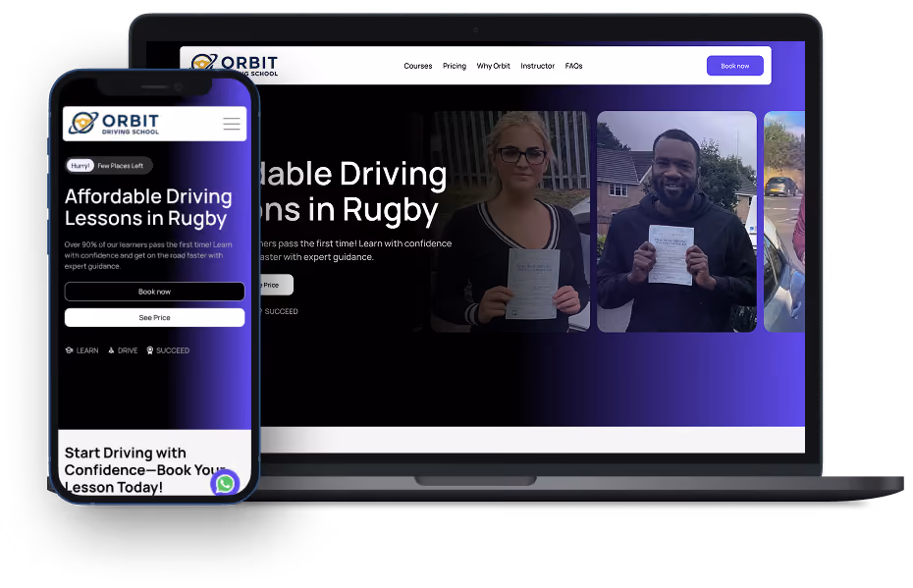Tap the WhatsApp chat icon on phone

pyautogui.click(x=225, y=483)
